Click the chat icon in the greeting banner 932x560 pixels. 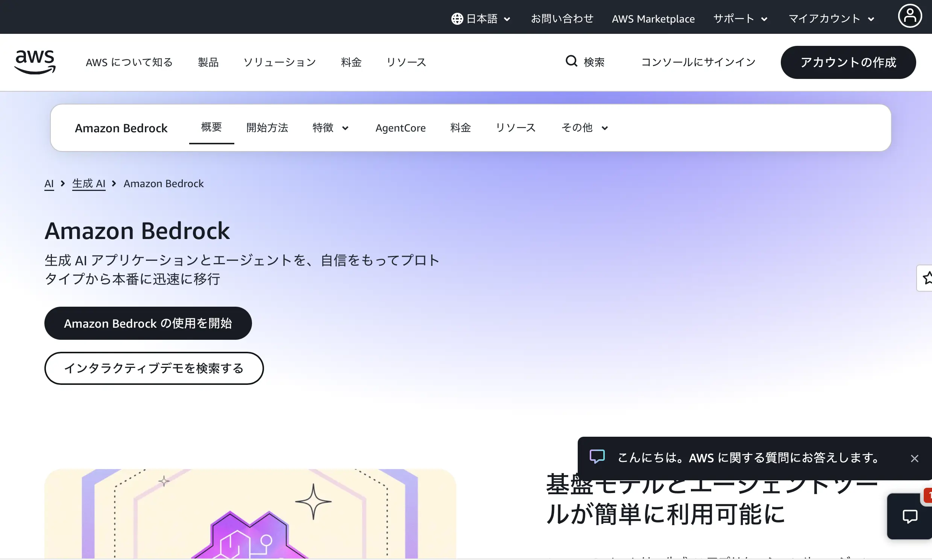point(597,457)
